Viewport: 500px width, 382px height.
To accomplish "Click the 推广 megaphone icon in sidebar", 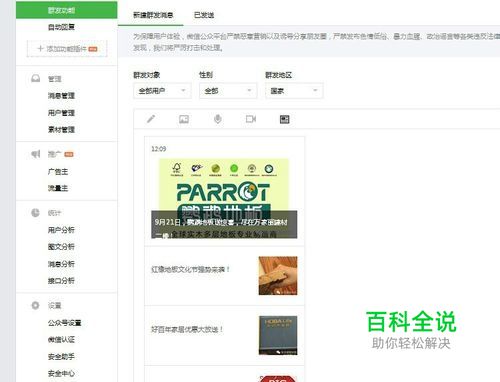I will [36, 154].
